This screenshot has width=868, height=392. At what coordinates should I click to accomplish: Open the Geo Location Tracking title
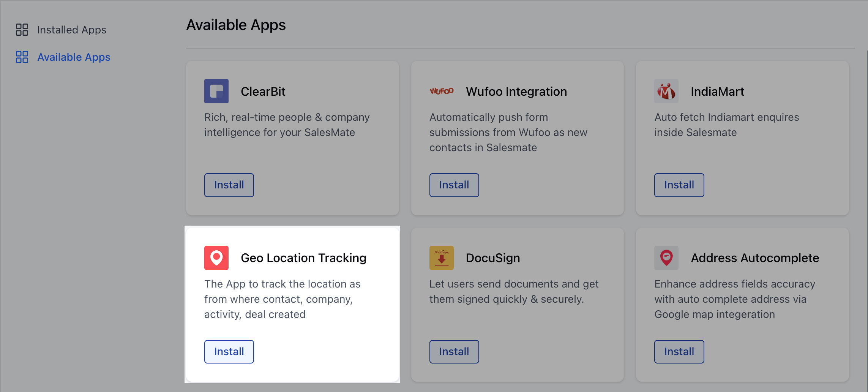pyautogui.click(x=304, y=258)
